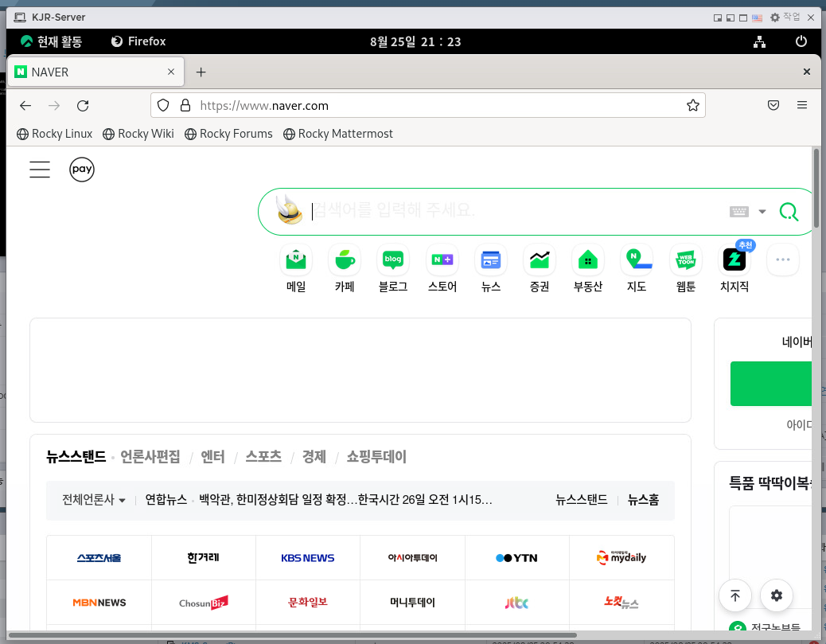Open the Rocky Forums bookmark
The height and width of the screenshot is (644, 826).
pos(228,134)
